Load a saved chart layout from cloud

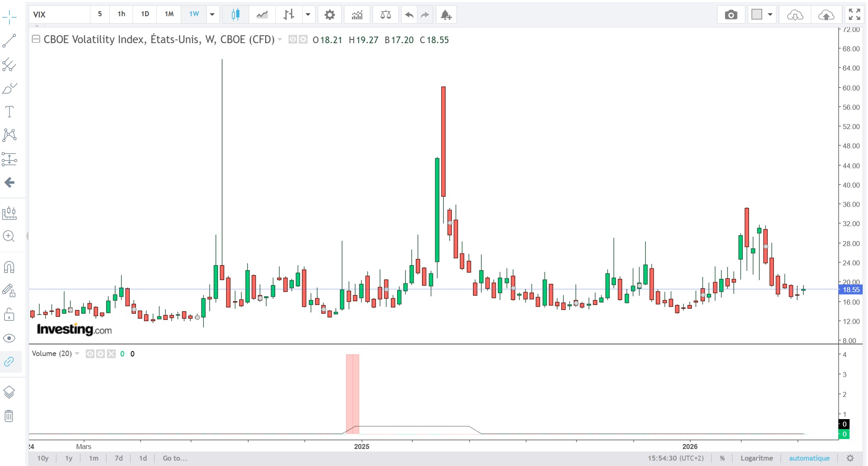[795, 15]
